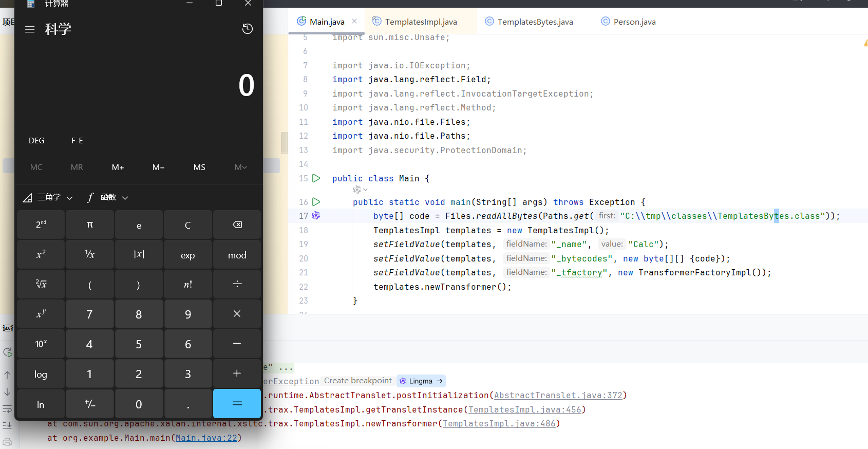Click the x to the y power key
This screenshot has width=868, height=449.
point(41,314)
